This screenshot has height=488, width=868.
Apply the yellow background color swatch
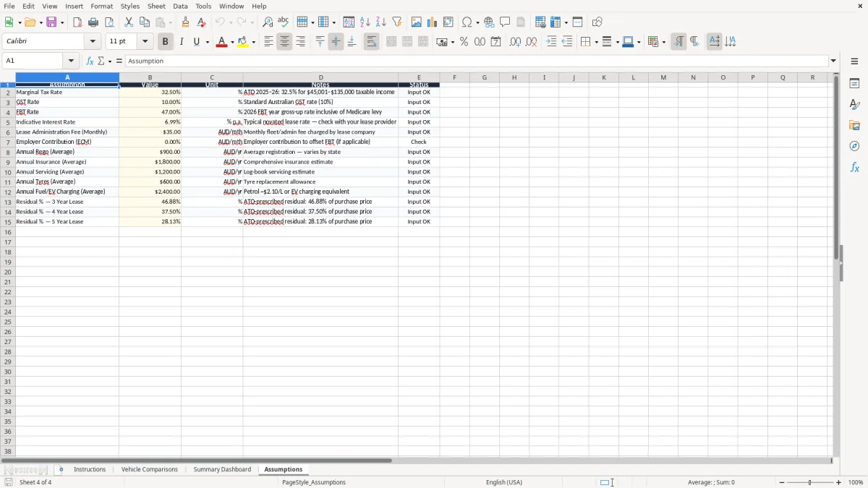pos(243,42)
